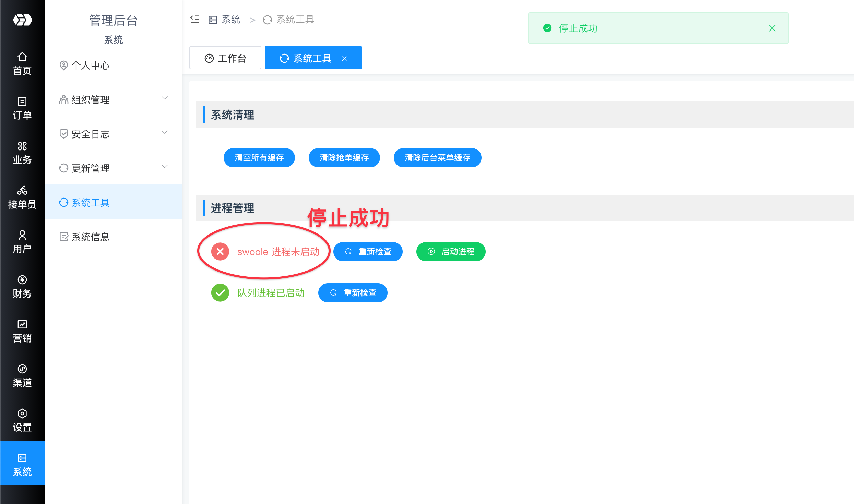Click swoole 进程未启动 status text
This screenshot has width=854, height=504.
(x=278, y=252)
